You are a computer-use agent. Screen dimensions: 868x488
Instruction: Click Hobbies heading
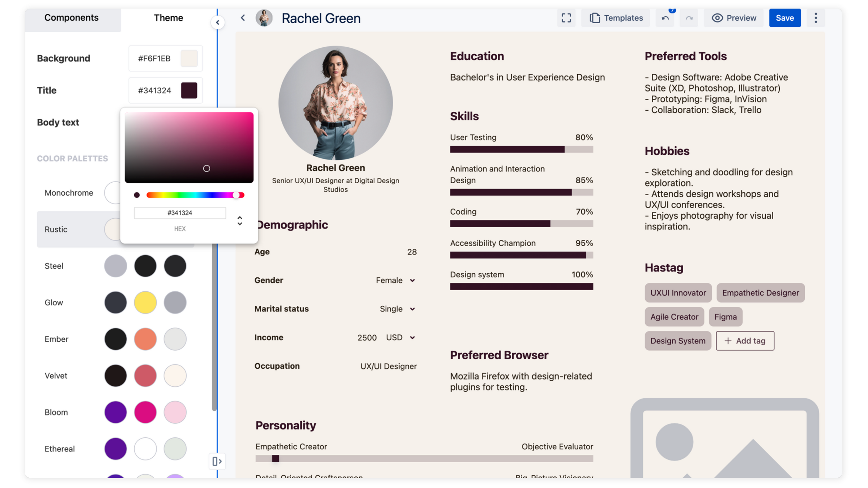[x=667, y=151]
